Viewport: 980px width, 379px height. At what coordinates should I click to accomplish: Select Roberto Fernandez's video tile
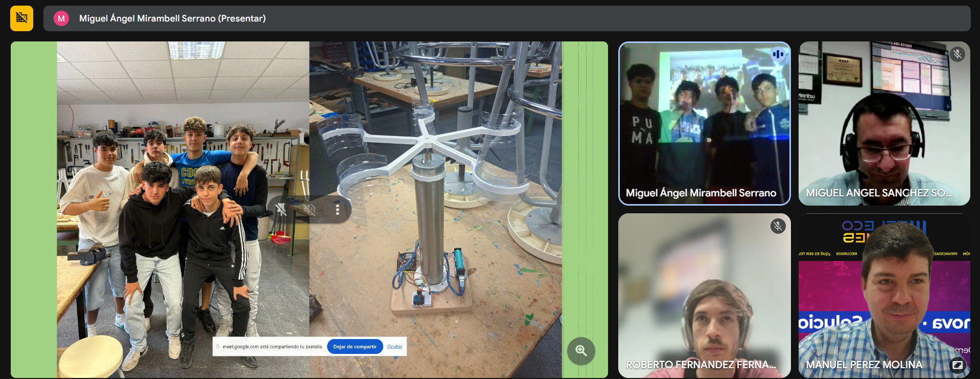click(704, 296)
